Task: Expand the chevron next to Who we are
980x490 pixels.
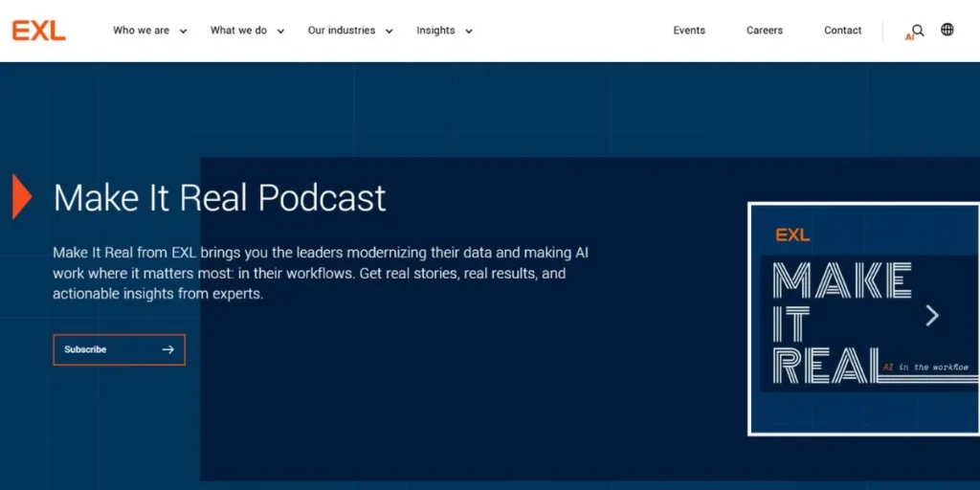Action: [183, 32]
